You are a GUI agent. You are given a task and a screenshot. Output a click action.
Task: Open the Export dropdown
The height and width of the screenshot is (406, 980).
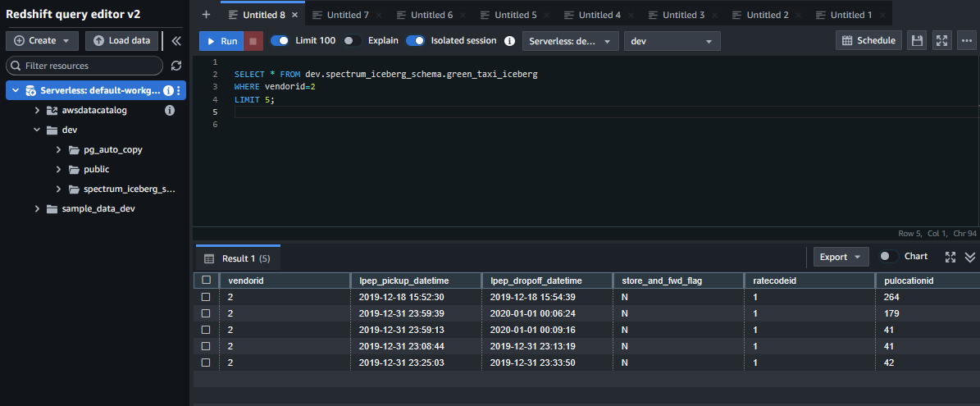[841, 257]
